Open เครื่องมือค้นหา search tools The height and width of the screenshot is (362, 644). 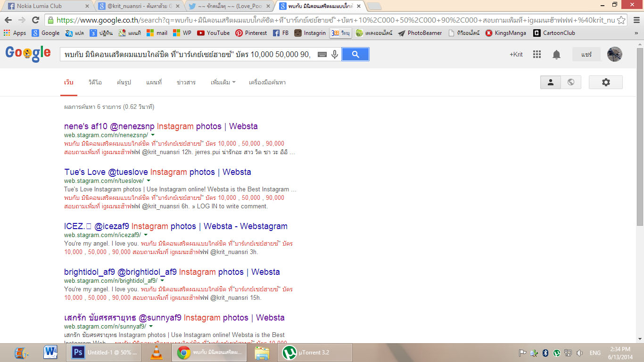267,82
